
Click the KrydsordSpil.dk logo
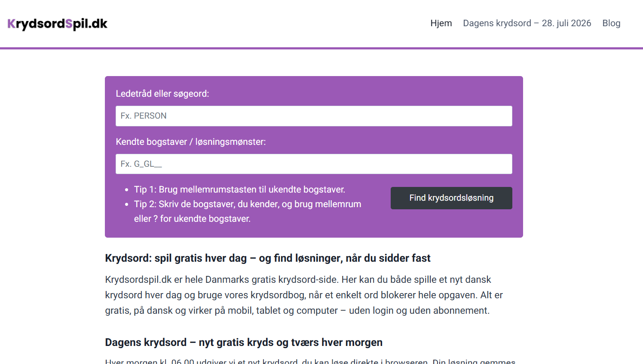tap(58, 24)
